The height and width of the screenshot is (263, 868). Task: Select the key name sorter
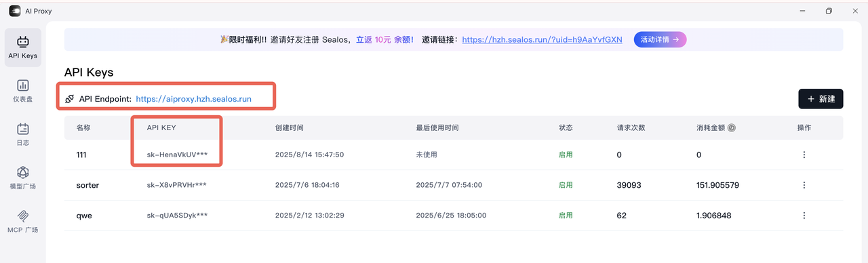pyautogui.click(x=88, y=185)
